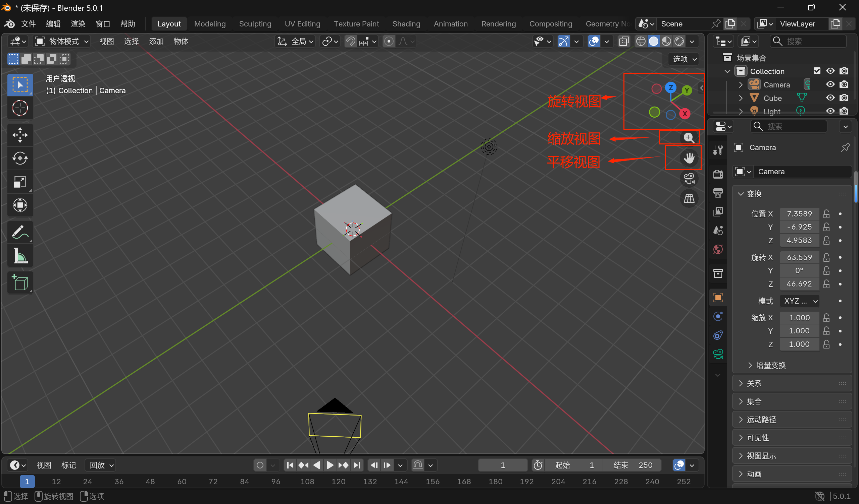Select the Measure tool
This screenshot has height=504, width=859.
[x=20, y=256]
